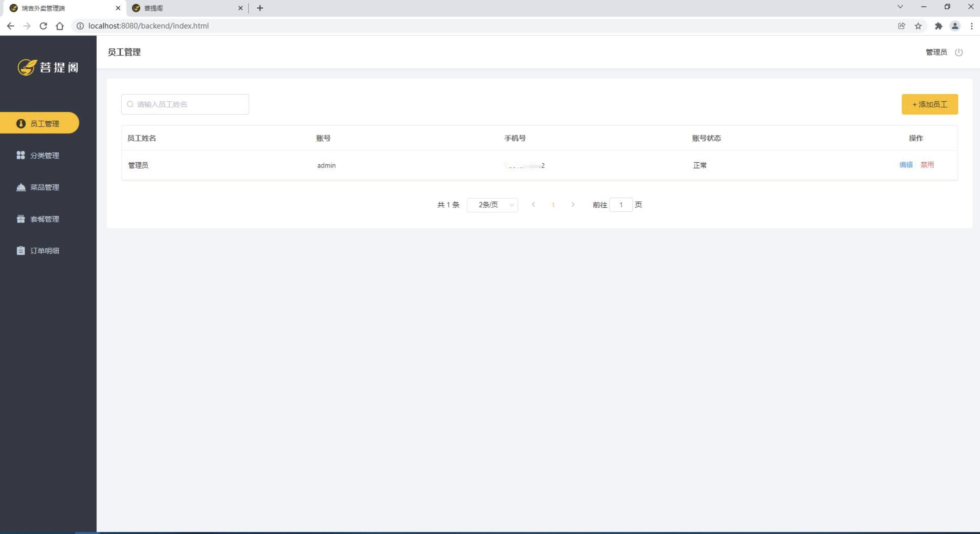Open the 员工管理 sidebar menu
The width and height of the screenshot is (980, 534).
(40, 123)
